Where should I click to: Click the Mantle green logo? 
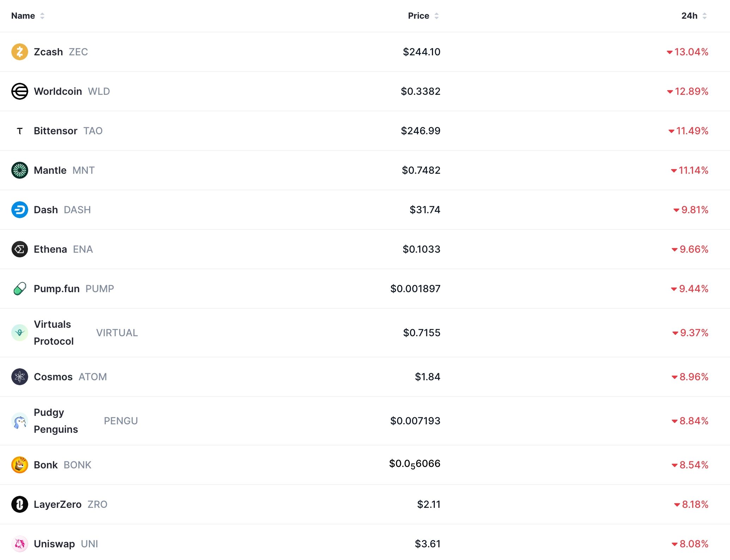click(x=20, y=170)
